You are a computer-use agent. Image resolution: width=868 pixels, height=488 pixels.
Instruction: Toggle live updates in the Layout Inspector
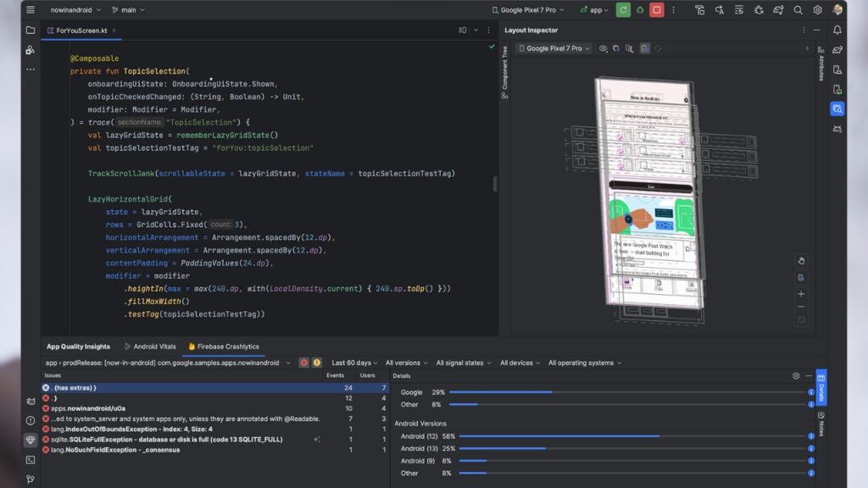[x=644, y=47]
